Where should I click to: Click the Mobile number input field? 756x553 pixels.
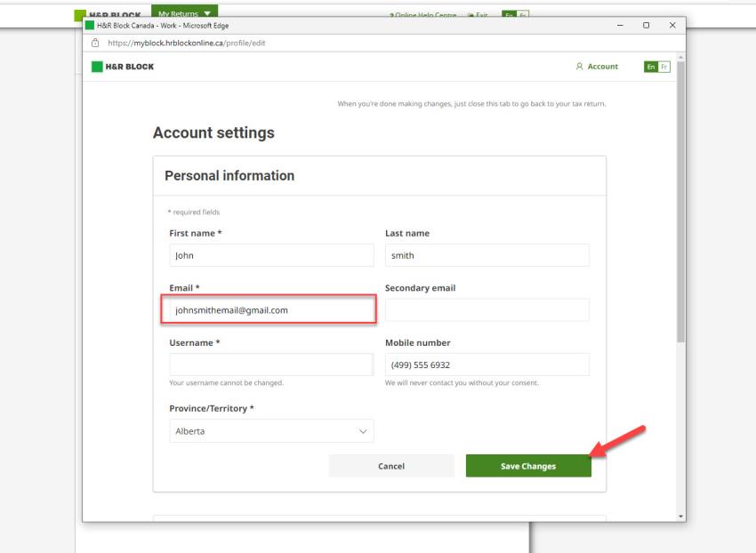pyautogui.click(x=487, y=365)
